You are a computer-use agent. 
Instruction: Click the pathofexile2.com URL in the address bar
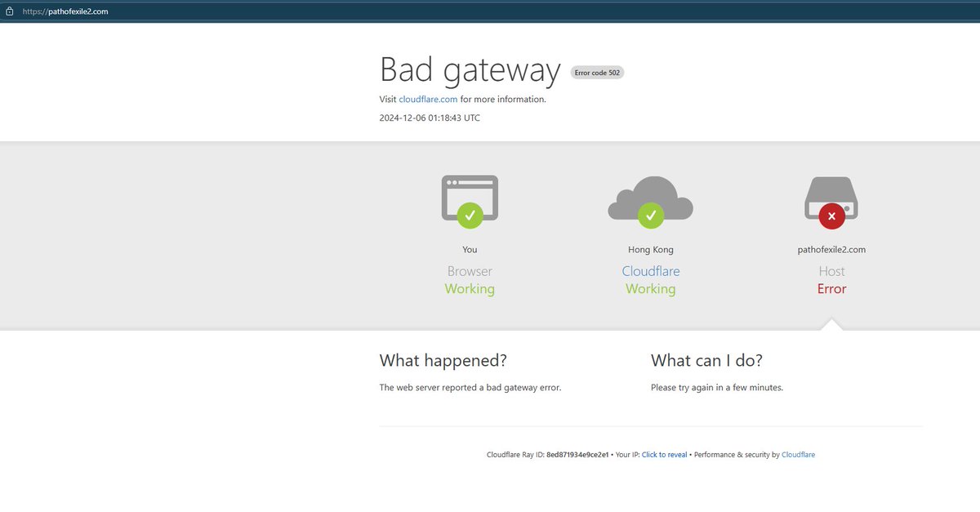click(65, 11)
